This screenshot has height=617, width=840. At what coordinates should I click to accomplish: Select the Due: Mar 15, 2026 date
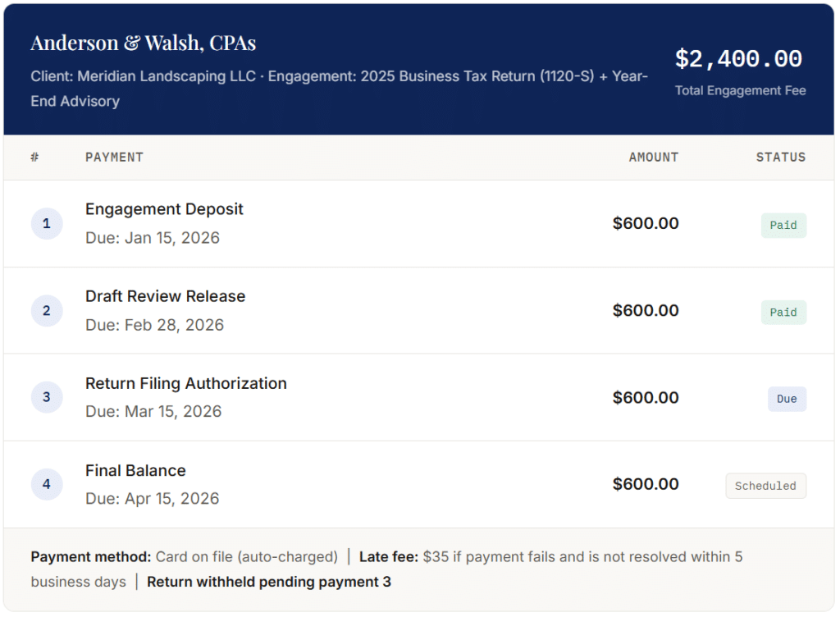click(153, 411)
